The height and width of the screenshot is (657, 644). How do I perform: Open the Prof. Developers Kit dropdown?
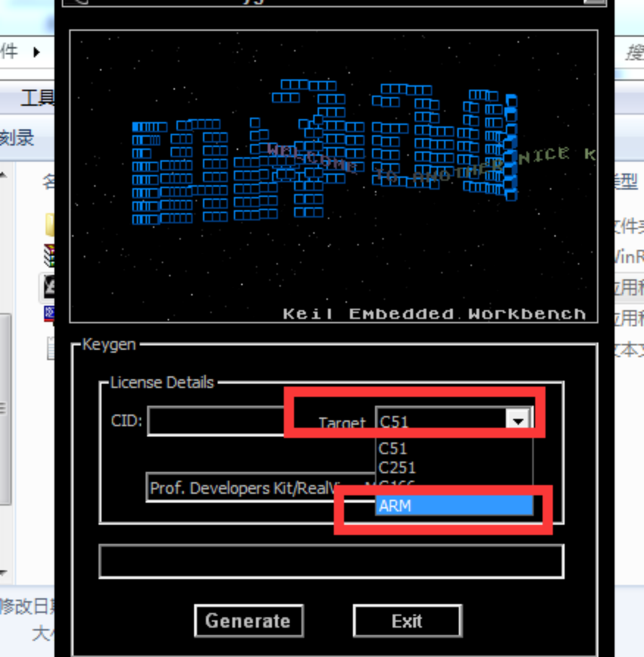coord(261,488)
